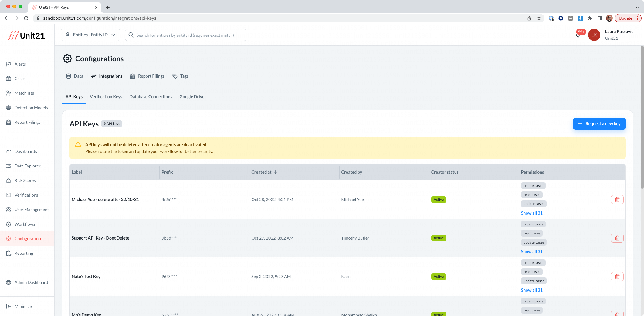Click the page vertical scrollbar
The height and width of the screenshot is (316, 644).
(x=642, y=117)
